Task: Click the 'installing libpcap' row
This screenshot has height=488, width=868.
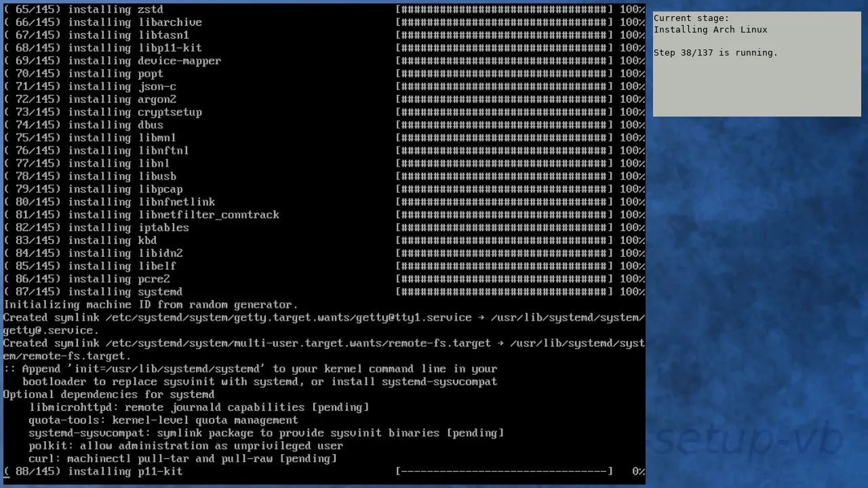Action: [x=324, y=190]
